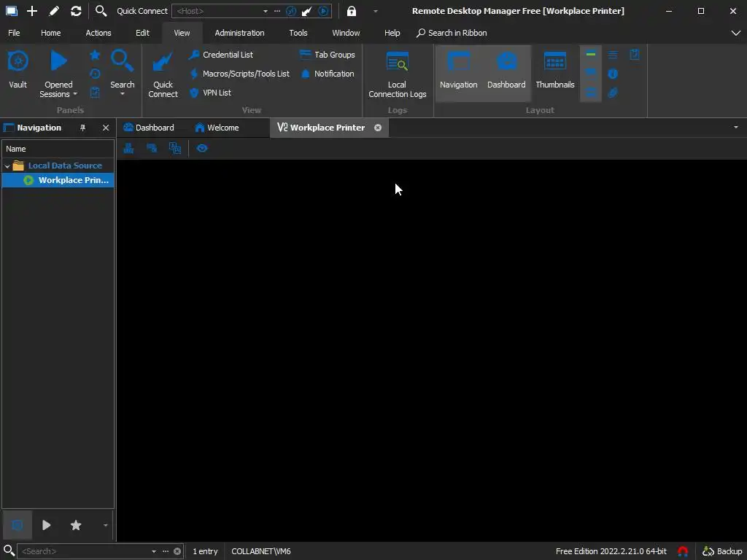Image resolution: width=747 pixels, height=560 pixels.
Task: Open the tab list dropdown arrow at right
Action: tap(735, 128)
